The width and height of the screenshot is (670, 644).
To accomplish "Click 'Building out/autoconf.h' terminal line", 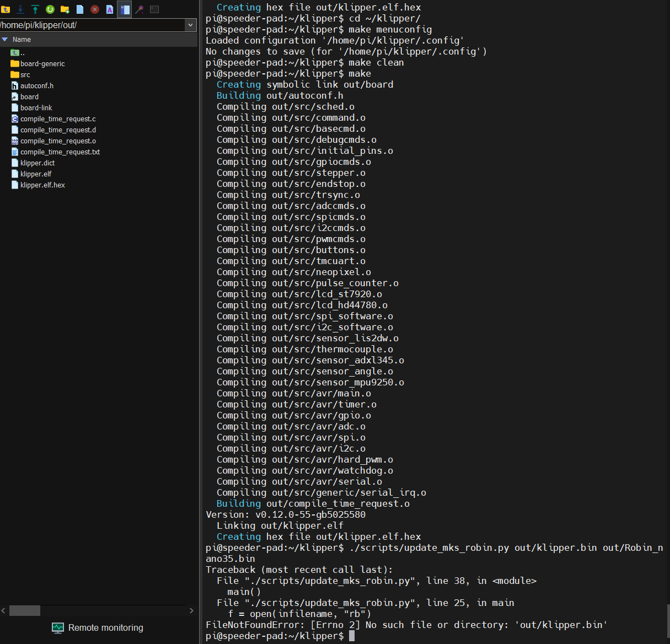I will coord(280,95).
